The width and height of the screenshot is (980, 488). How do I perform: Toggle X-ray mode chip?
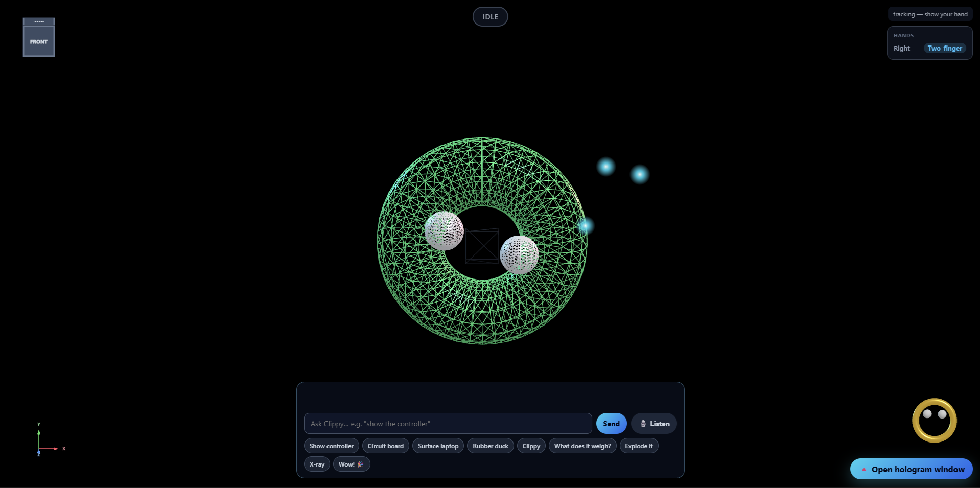click(x=317, y=464)
